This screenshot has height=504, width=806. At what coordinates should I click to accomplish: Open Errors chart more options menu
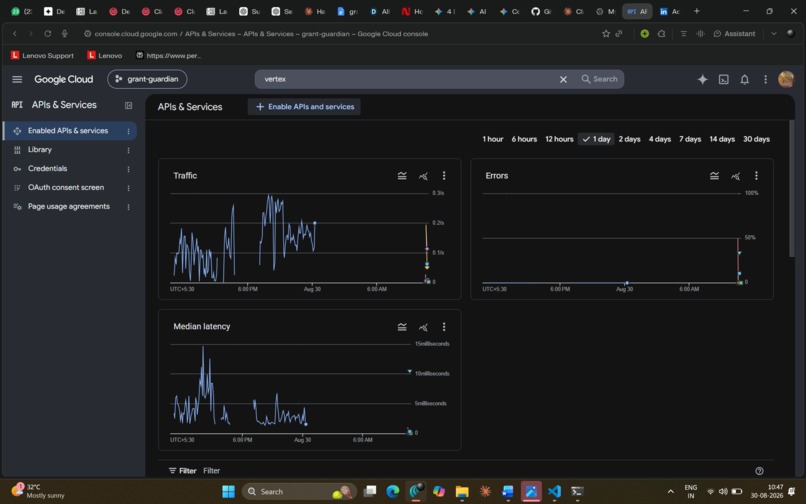point(756,176)
